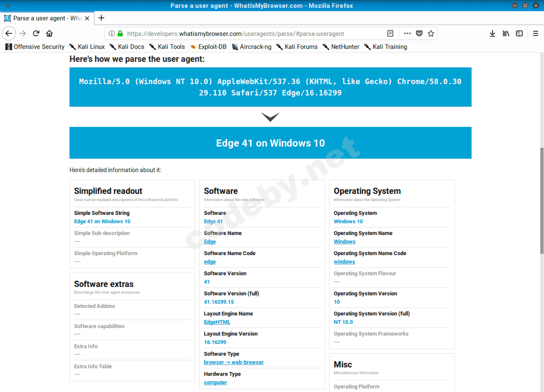Viewport: 544px width, 392px height.
Task: Minimize the Firefox window
Action: pyautogui.click(x=515, y=5)
